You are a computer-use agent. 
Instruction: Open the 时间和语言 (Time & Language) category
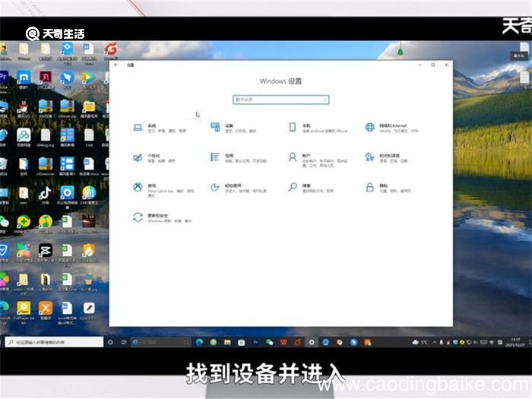(x=386, y=158)
